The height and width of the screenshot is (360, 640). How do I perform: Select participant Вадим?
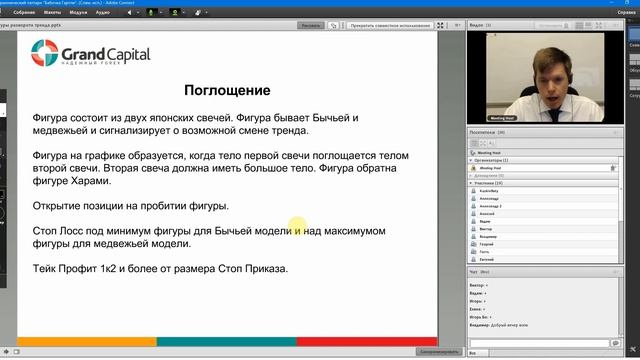543,221
